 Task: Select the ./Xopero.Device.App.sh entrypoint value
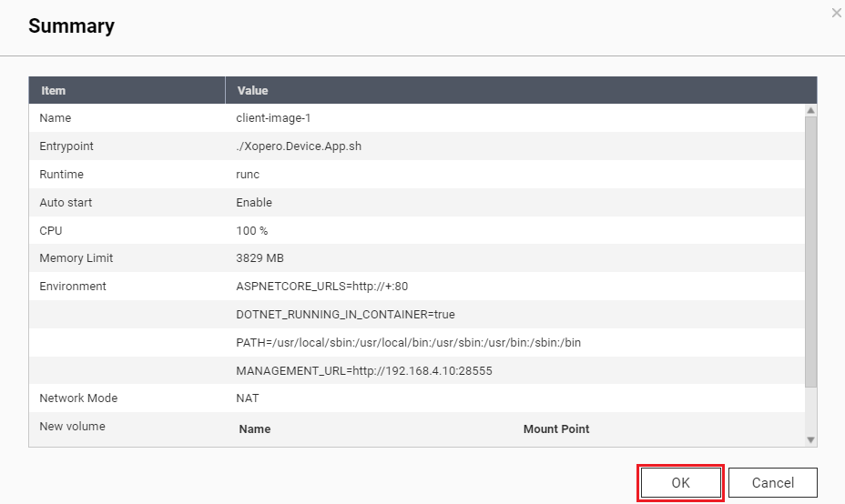point(303,146)
